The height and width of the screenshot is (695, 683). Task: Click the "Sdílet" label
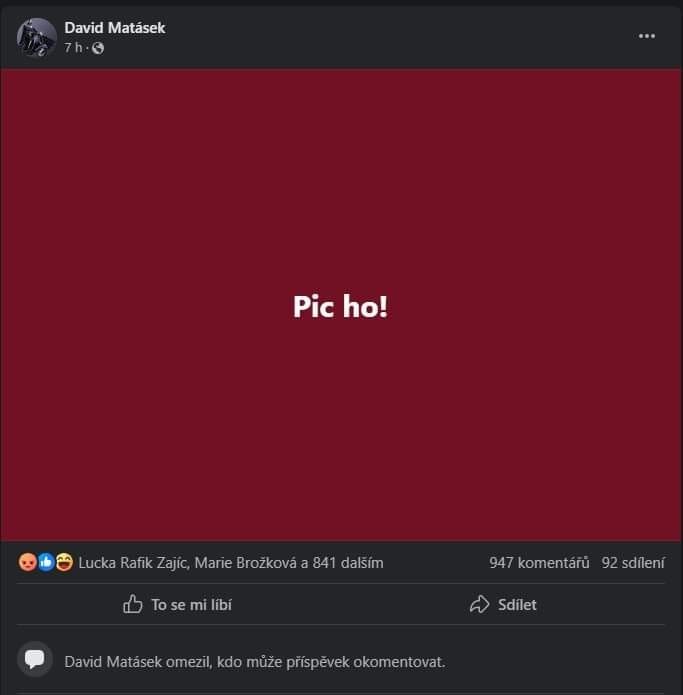(x=517, y=604)
